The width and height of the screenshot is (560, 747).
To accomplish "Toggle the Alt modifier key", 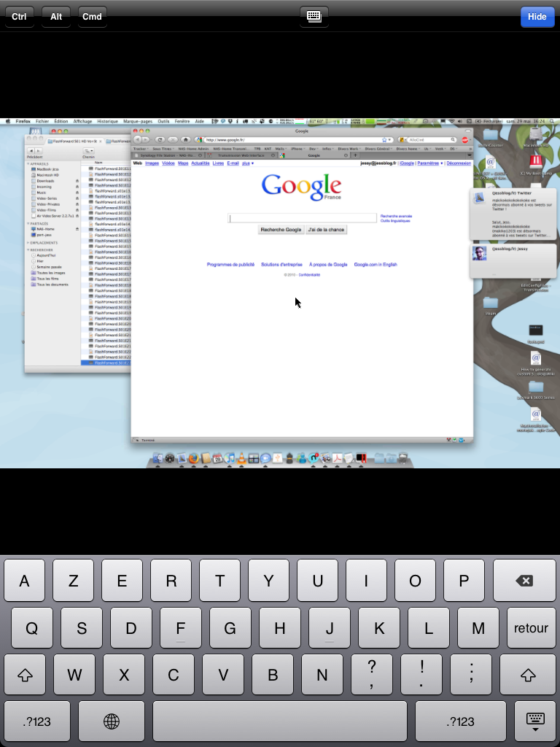I will (56, 16).
